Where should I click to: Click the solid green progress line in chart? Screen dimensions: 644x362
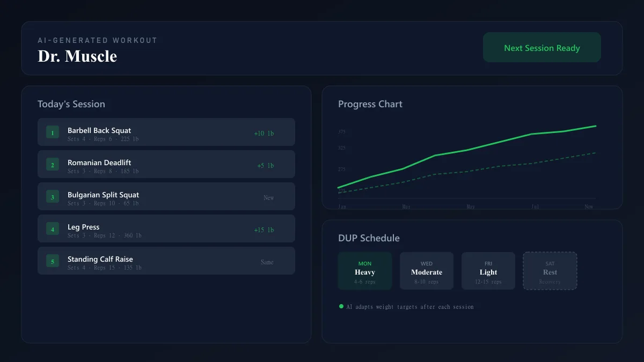(x=467, y=150)
